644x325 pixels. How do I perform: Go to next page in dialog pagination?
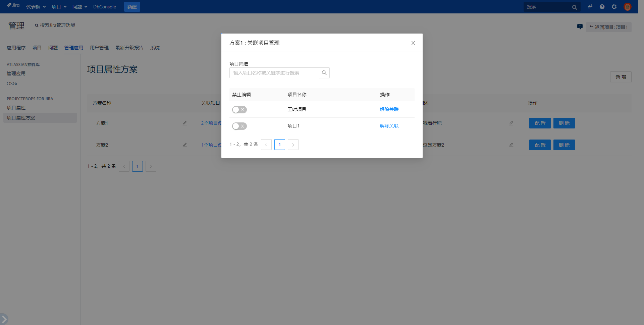coord(293,145)
